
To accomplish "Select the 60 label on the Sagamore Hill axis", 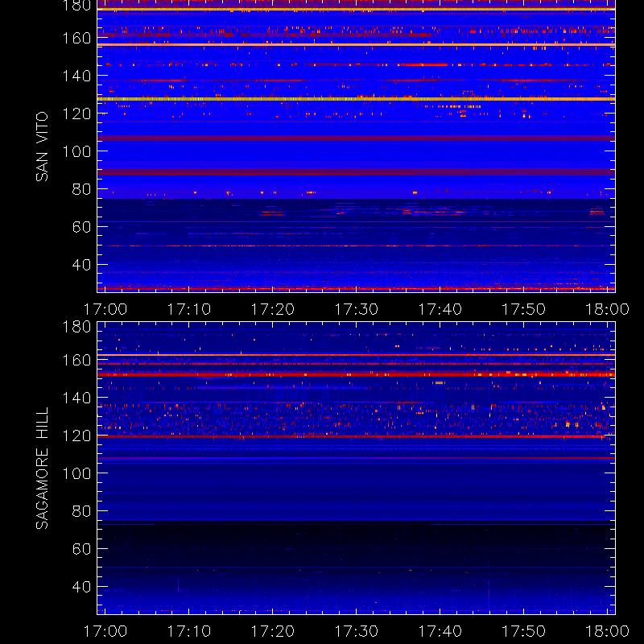I will point(81,549).
